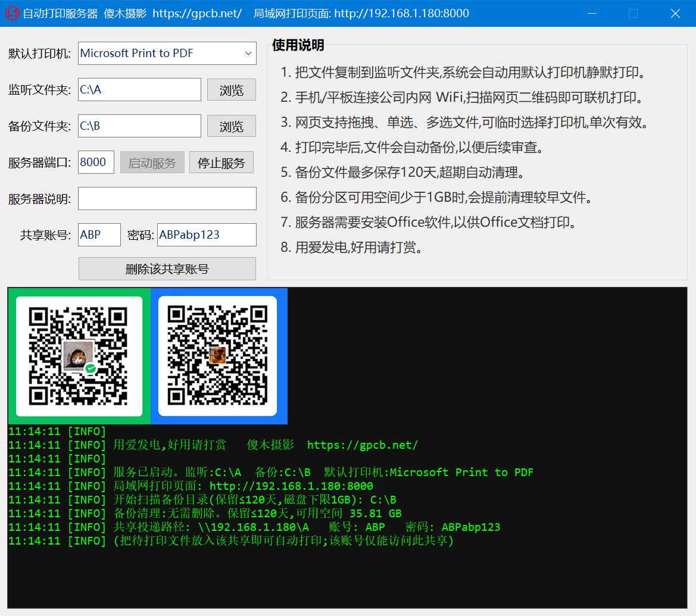Click the shared path log line \\192.168.1.180\A
The image size is (696, 616).
click(254, 527)
